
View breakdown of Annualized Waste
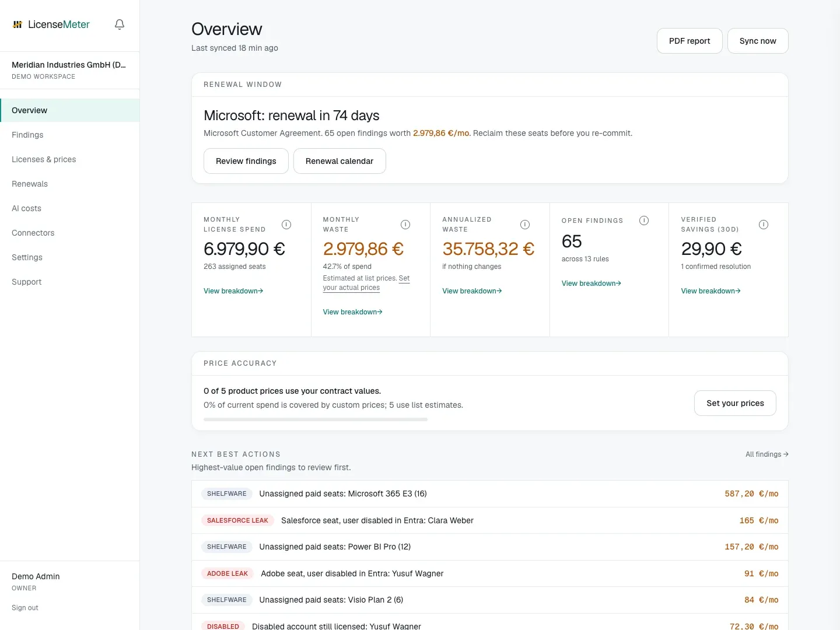click(x=472, y=291)
